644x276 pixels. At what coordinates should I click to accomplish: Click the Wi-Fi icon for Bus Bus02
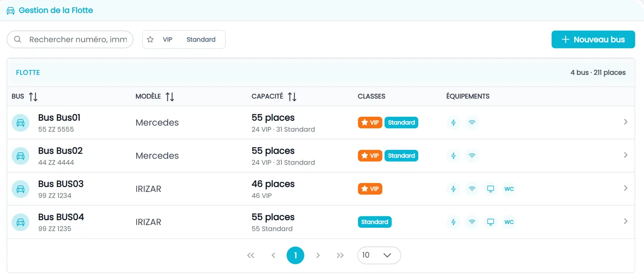(x=472, y=156)
